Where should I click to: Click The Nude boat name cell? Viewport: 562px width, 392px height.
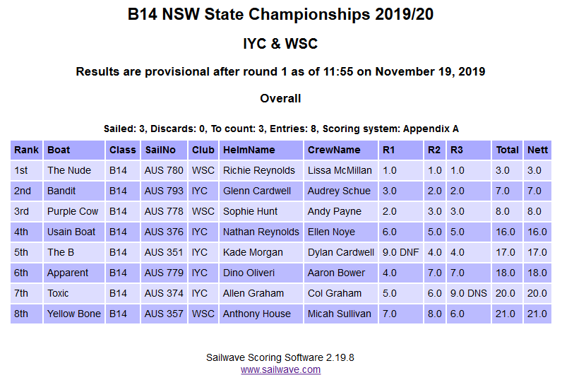(74, 170)
